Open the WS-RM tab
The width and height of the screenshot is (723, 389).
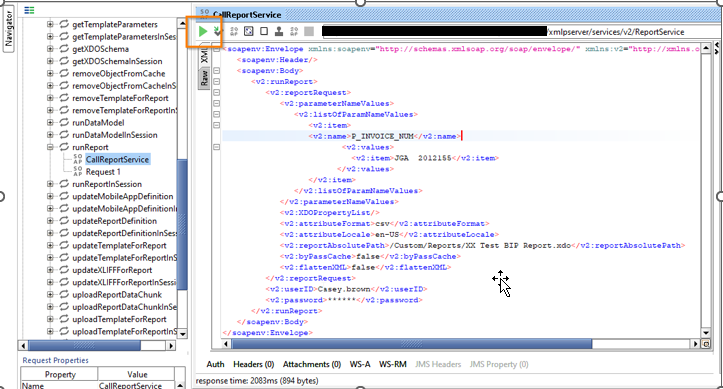pyautogui.click(x=392, y=364)
